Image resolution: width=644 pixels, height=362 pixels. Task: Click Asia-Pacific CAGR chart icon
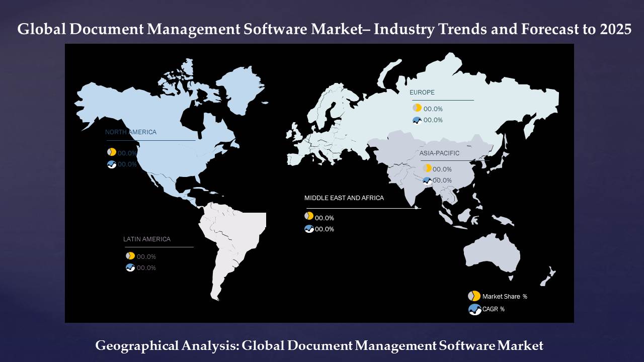click(427, 180)
